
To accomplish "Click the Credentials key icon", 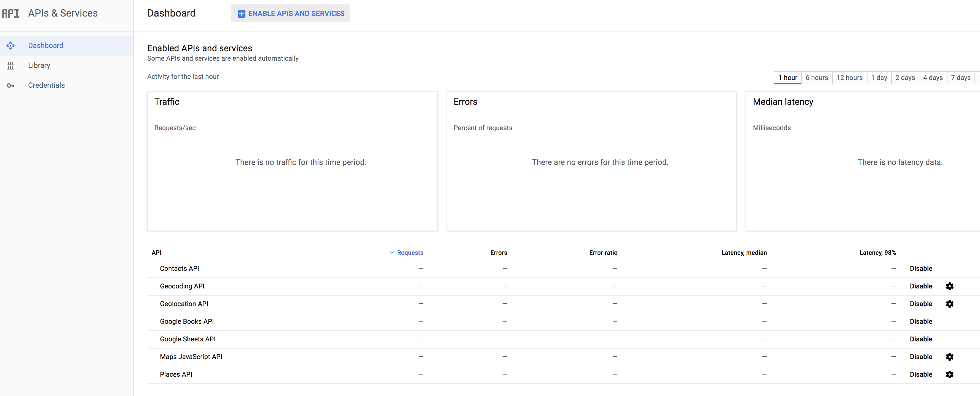I will (11, 85).
